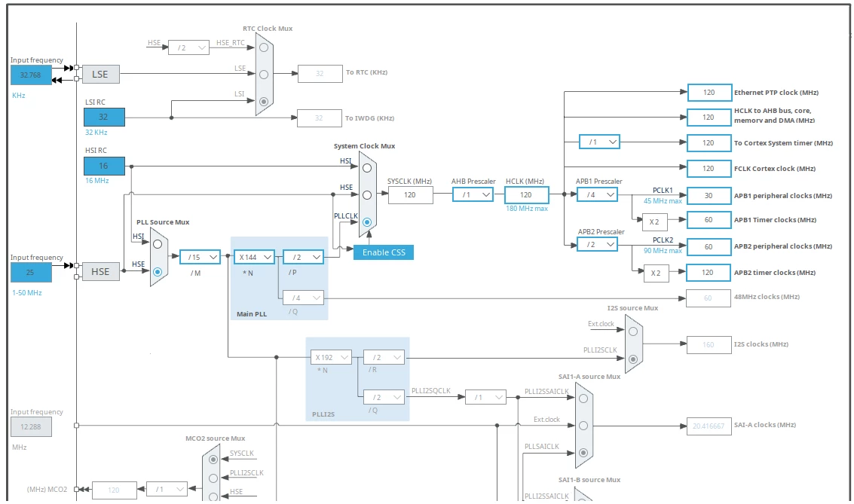Select SYSCLK in MCO2 source Mux
The width and height of the screenshot is (854, 504).
coord(213,460)
